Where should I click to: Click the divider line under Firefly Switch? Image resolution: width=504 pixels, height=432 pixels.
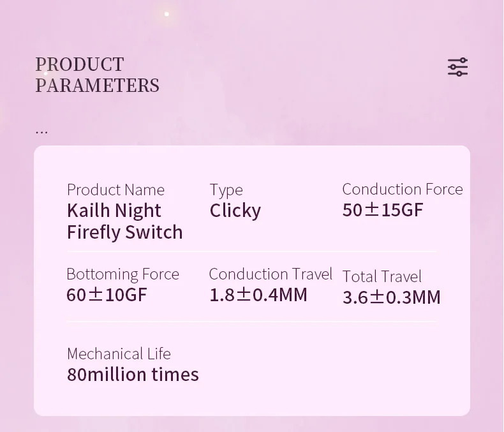pos(251,251)
